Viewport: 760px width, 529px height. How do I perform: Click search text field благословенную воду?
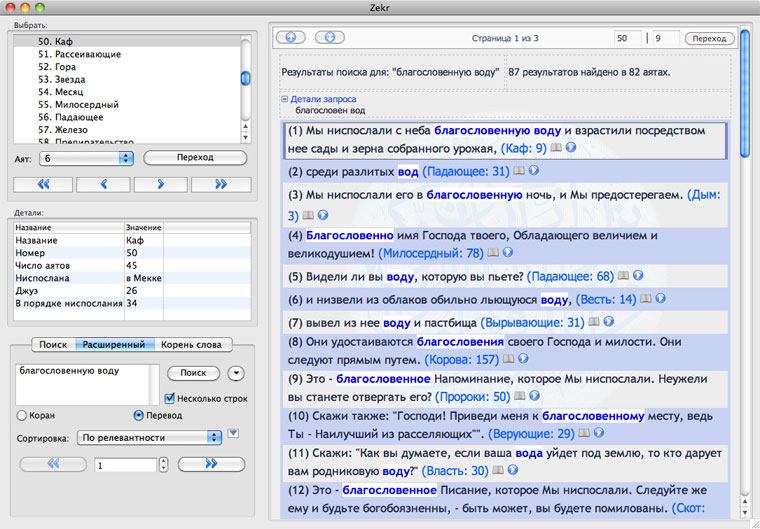click(x=83, y=385)
